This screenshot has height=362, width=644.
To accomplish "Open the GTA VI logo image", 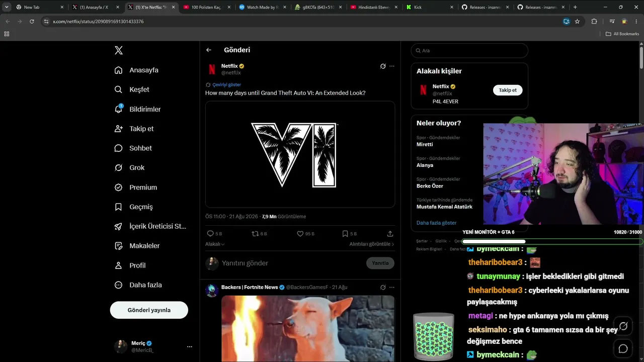I will point(300,154).
